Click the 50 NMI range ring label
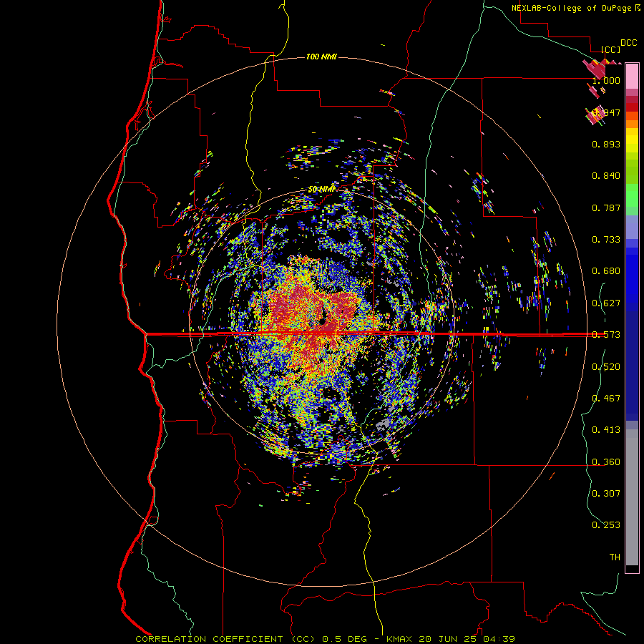Image resolution: width=644 pixels, height=644 pixels. [321, 190]
